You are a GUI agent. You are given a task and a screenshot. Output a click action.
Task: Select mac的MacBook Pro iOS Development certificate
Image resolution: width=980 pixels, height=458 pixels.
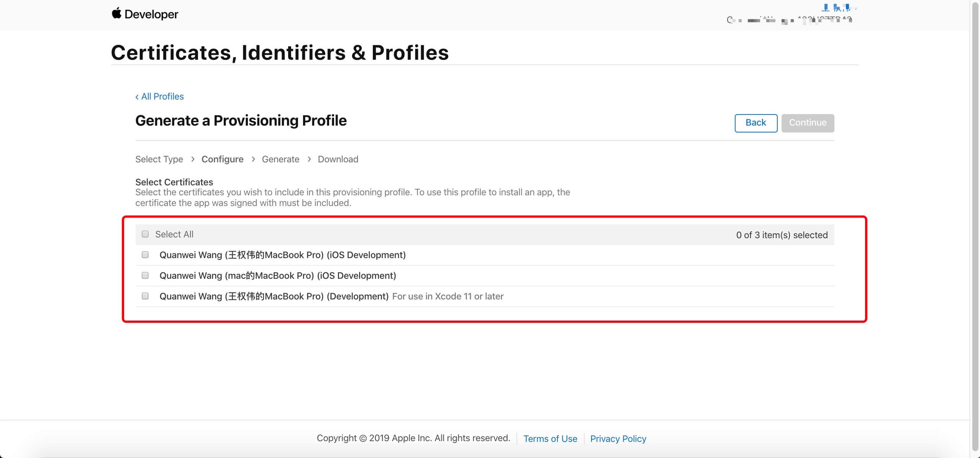[145, 275]
